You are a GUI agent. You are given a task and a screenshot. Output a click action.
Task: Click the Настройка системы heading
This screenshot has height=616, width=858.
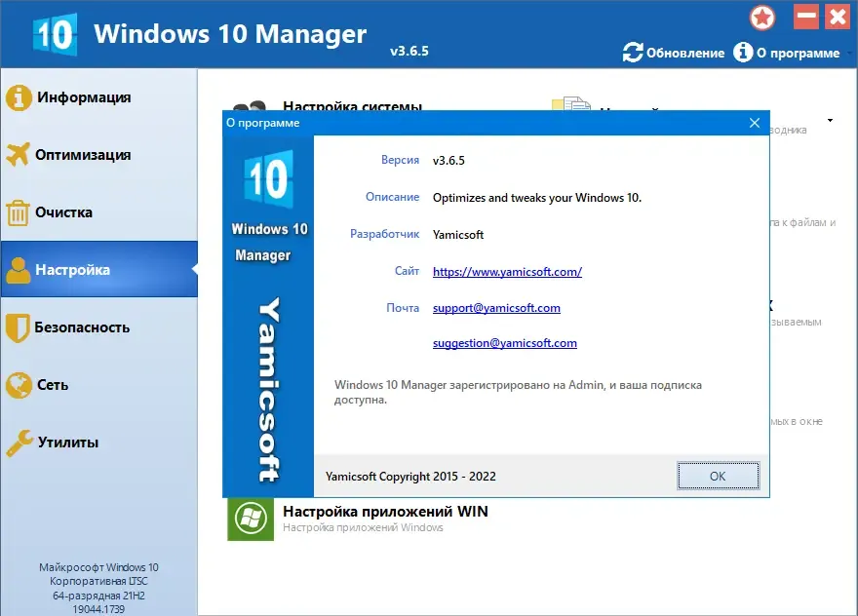352,105
